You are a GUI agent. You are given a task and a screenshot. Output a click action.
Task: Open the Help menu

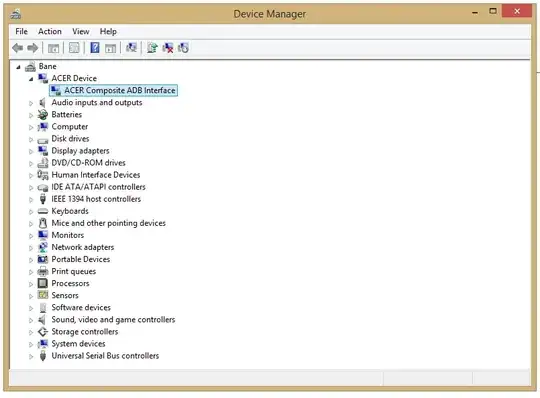108,31
